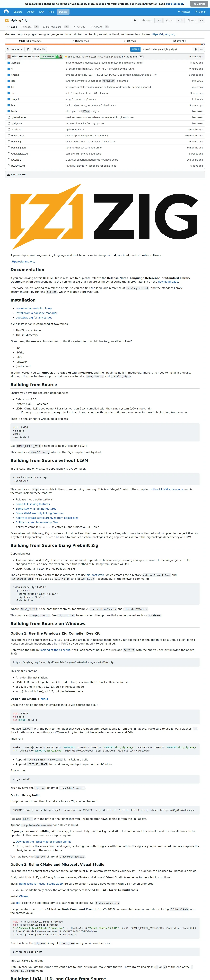Copy the clone URL with copy icon
210x980 pixels.
[195, 49]
